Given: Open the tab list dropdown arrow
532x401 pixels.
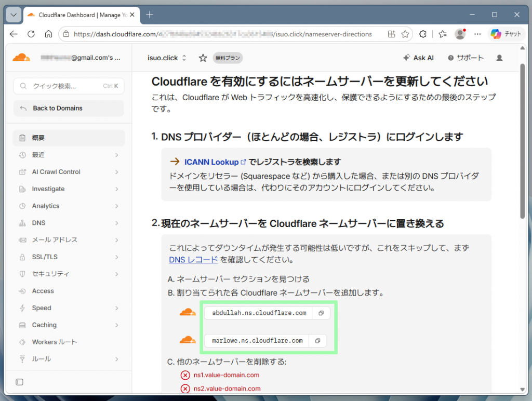Looking at the screenshot, I should tap(14, 15).
